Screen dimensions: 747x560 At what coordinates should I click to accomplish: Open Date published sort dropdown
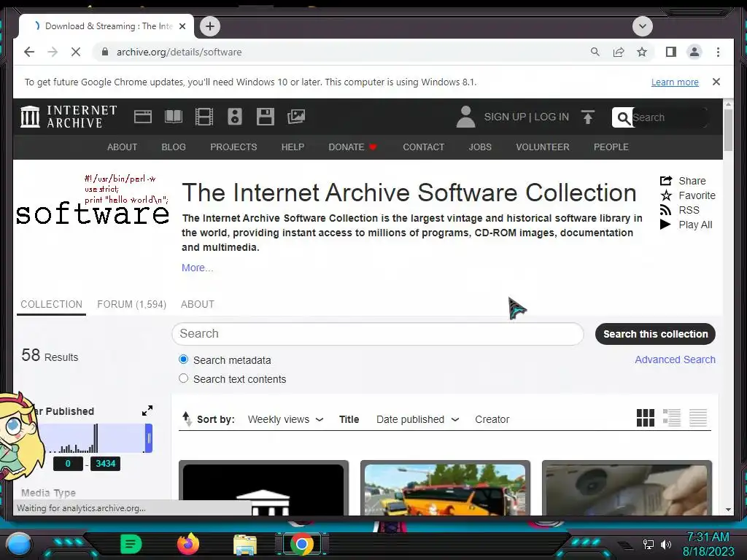tap(418, 419)
